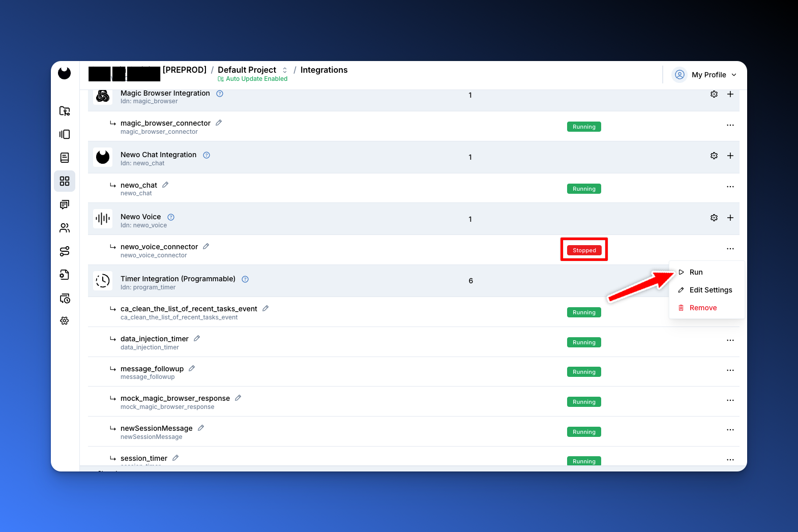Screen dimensions: 798x532
Task: Add connector to Magic Browser Integration
Action: point(730,94)
